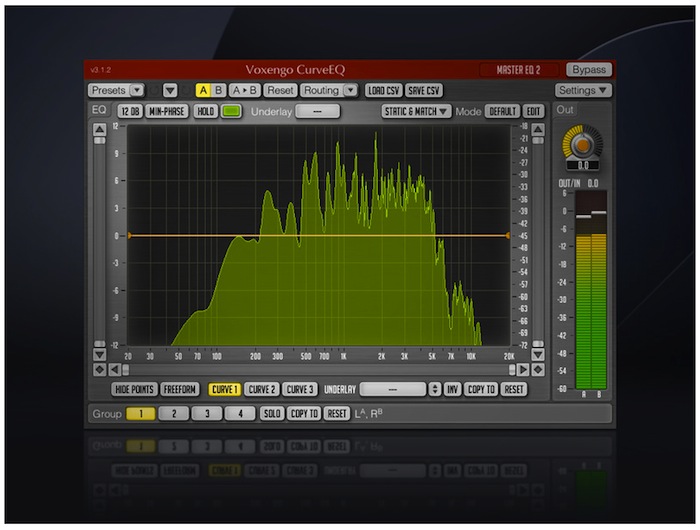This screenshot has height=530, width=700.
Task: Open the top Underlay selector
Action: (317, 111)
